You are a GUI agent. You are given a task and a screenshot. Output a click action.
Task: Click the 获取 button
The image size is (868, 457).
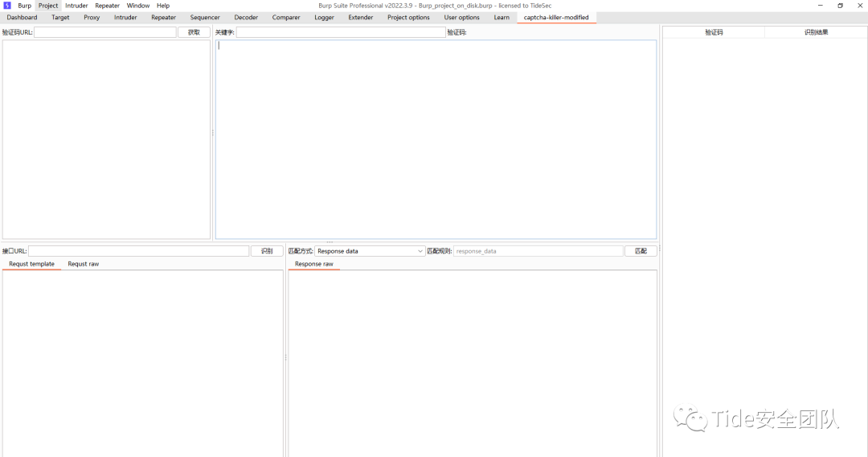point(194,32)
